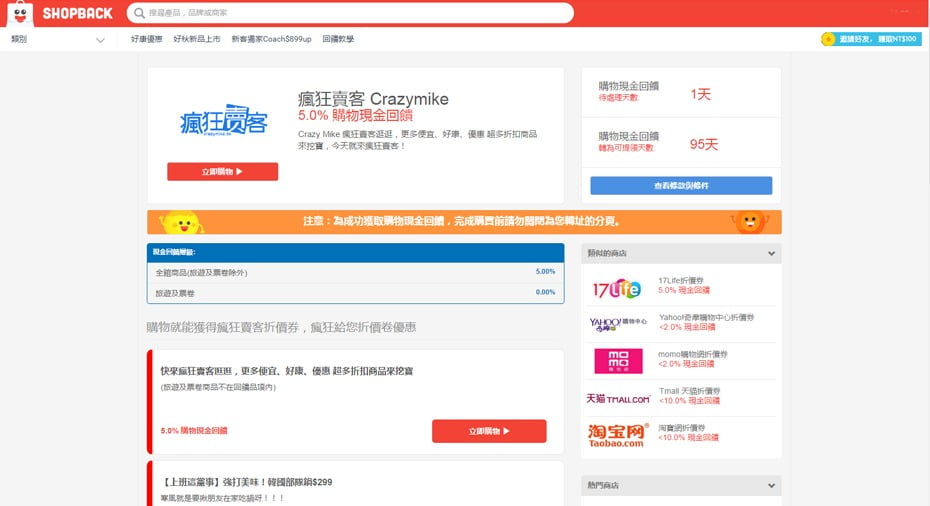Screen dimensions: 930x506
Task: Click the momo pink store logo
Action: click(x=618, y=361)
